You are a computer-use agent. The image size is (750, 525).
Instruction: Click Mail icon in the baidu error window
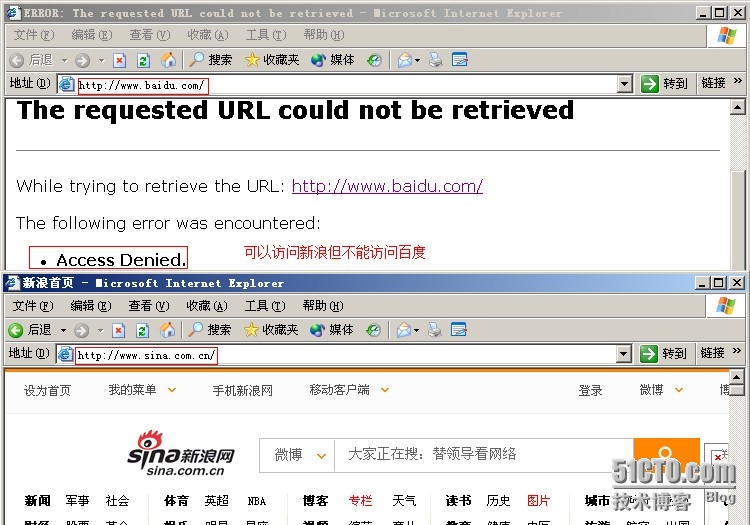405,60
